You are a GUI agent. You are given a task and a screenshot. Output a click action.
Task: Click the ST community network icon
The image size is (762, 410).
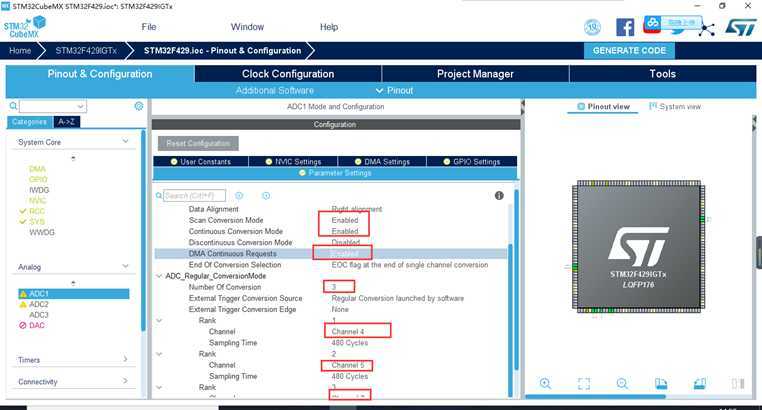pyautogui.click(x=707, y=29)
